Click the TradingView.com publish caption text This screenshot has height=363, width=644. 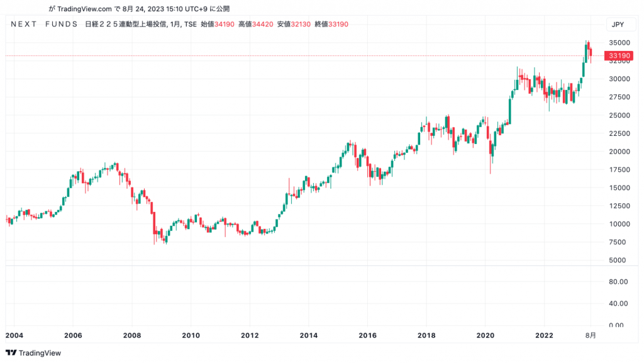pyautogui.click(x=139, y=9)
